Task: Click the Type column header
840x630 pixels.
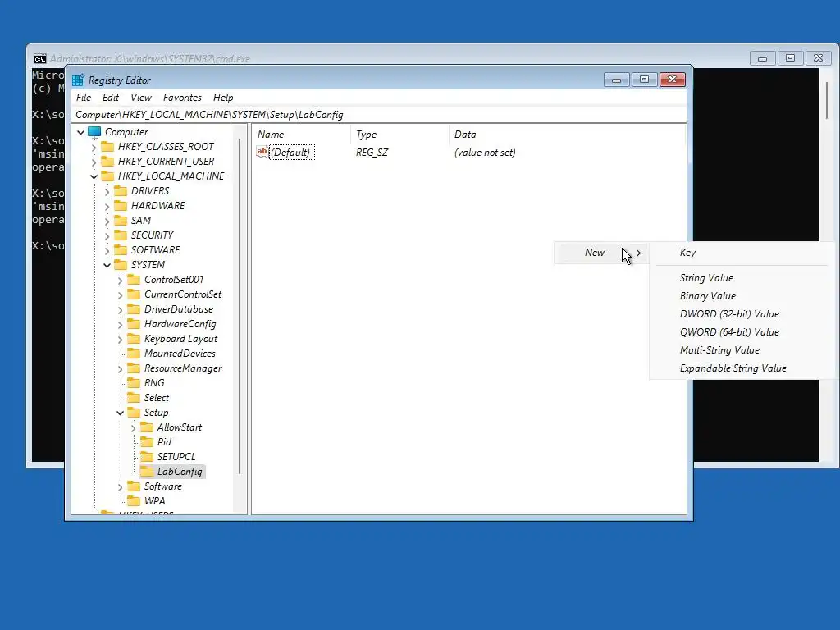Action: (x=399, y=135)
